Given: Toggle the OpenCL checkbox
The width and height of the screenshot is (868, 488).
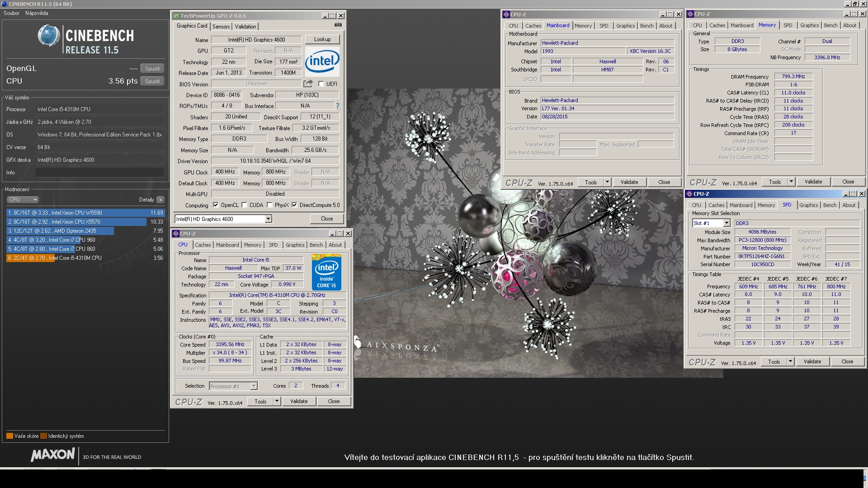Looking at the screenshot, I should click(x=216, y=205).
